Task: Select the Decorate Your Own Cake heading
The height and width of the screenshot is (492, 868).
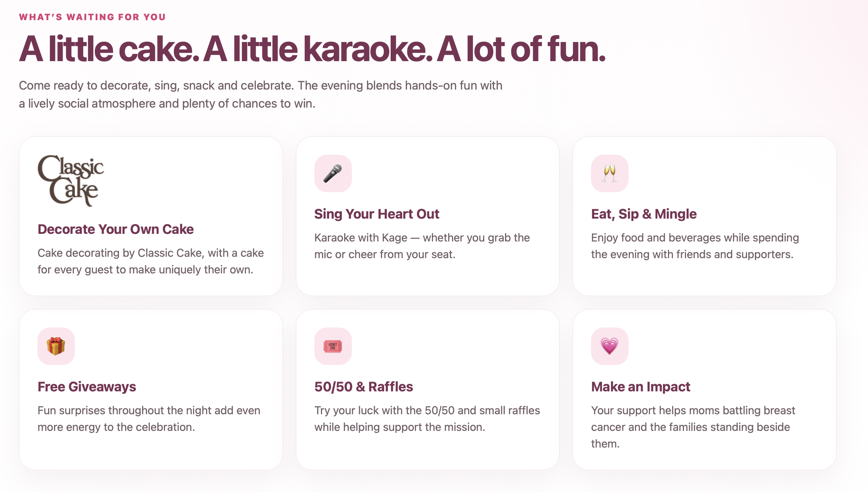Action: 116,229
